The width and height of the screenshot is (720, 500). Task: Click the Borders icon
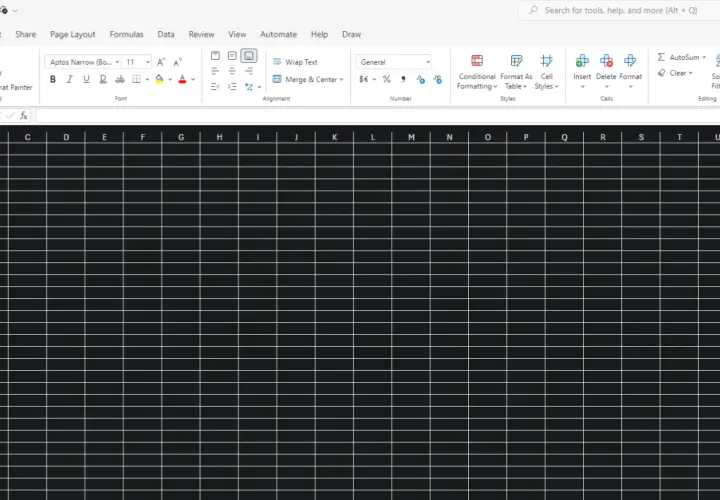(136, 79)
